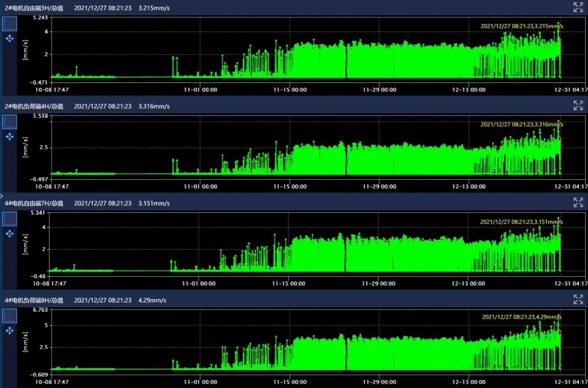
Task: Toggle the red cursor tool in 2#电机负荷端4H chart
Action: [10, 122]
